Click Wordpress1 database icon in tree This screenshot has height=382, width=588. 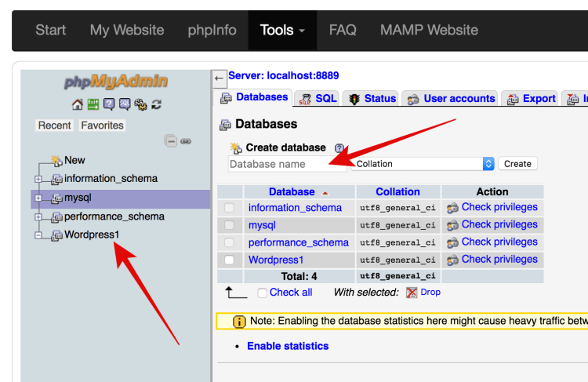(x=56, y=235)
